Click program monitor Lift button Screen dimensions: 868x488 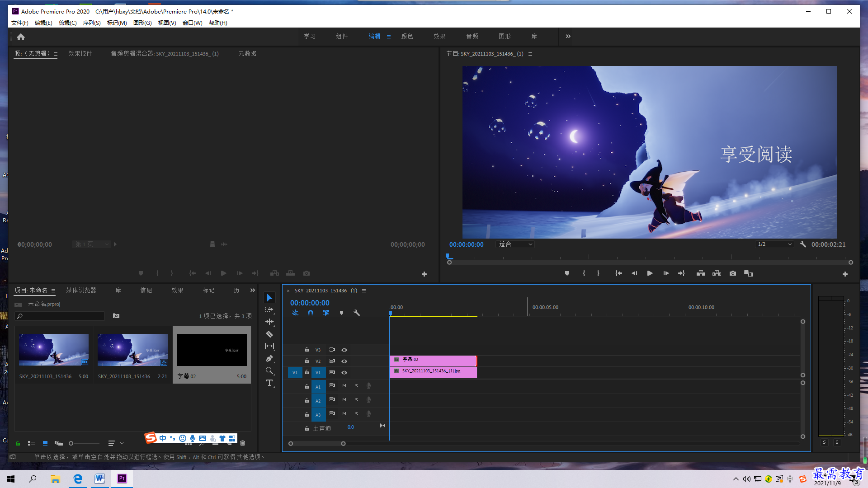[701, 273]
